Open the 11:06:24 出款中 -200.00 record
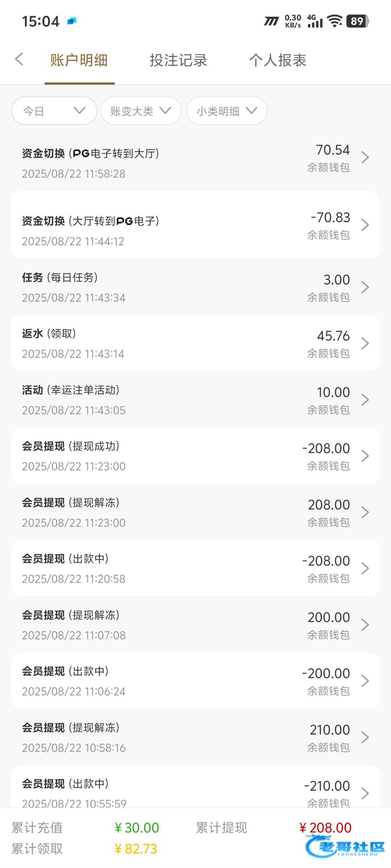391x868 pixels. 195,681
